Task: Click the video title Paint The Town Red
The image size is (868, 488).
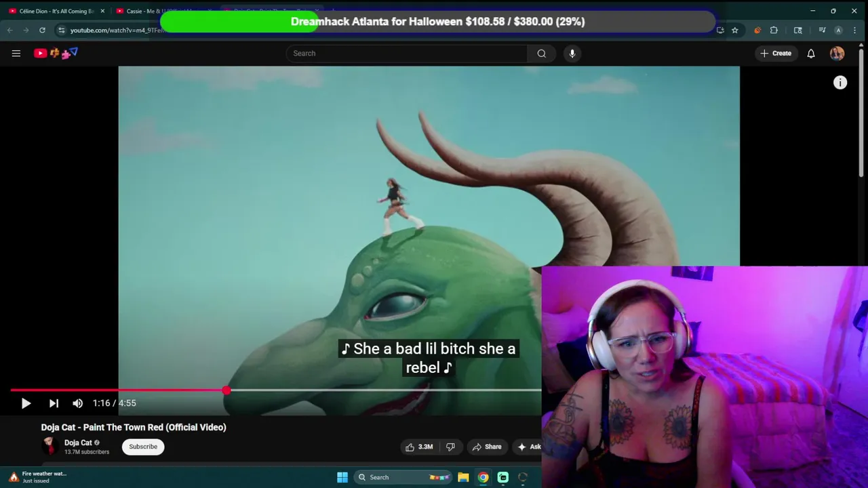Action: [x=134, y=427]
